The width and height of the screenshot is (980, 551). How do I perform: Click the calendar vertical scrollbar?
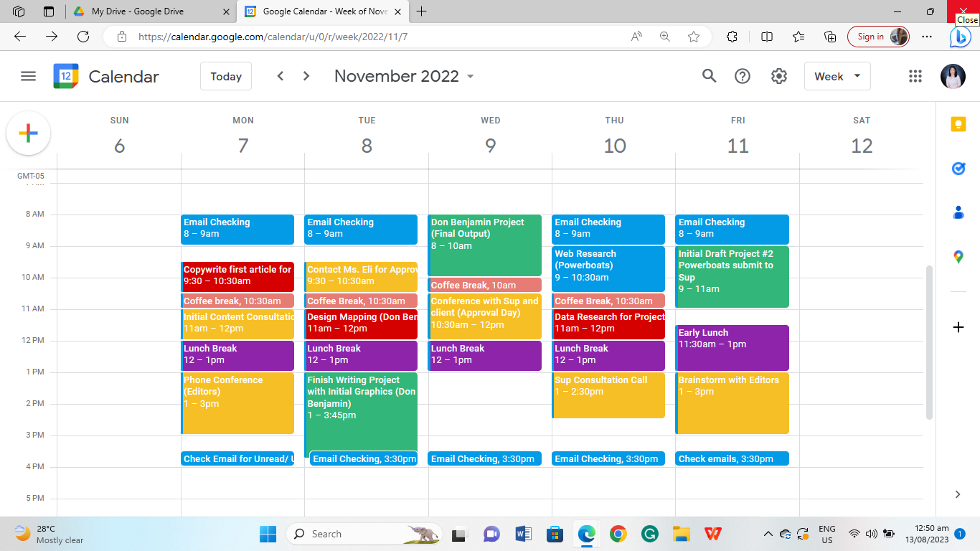[x=929, y=342]
